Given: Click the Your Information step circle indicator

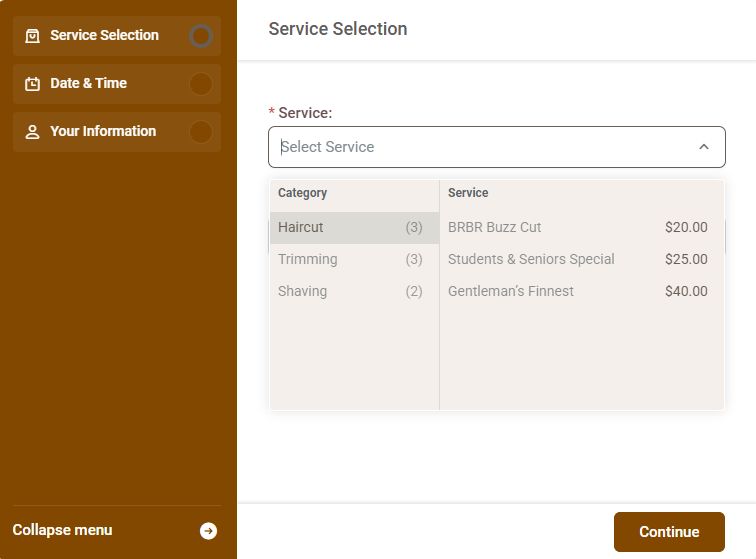Looking at the screenshot, I should (x=201, y=132).
